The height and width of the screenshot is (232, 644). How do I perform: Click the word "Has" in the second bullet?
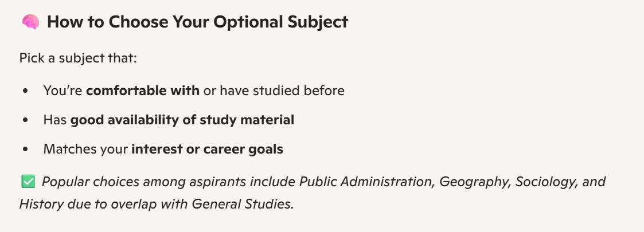tap(54, 120)
